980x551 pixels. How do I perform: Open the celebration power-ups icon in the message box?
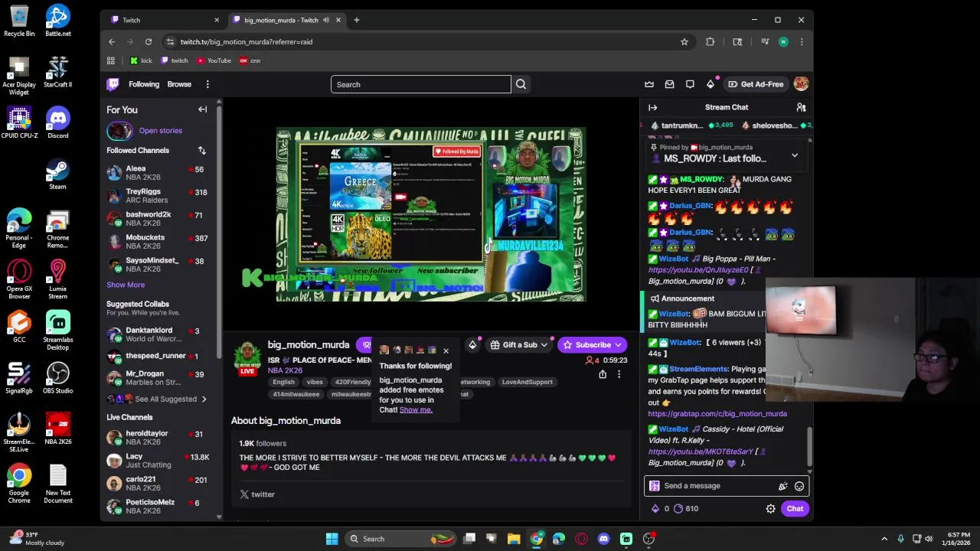(x=782, y=486)
